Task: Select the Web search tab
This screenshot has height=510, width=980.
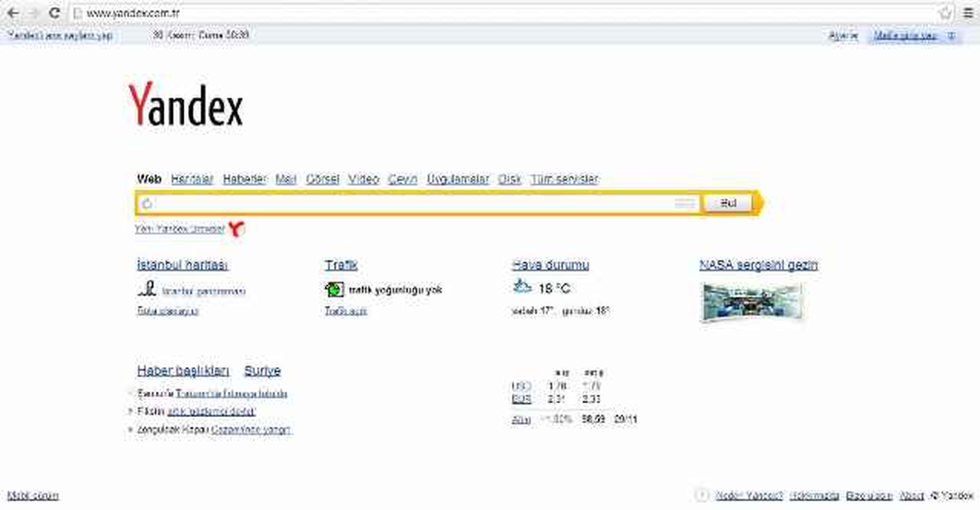Action: click(x=149, y=179)
